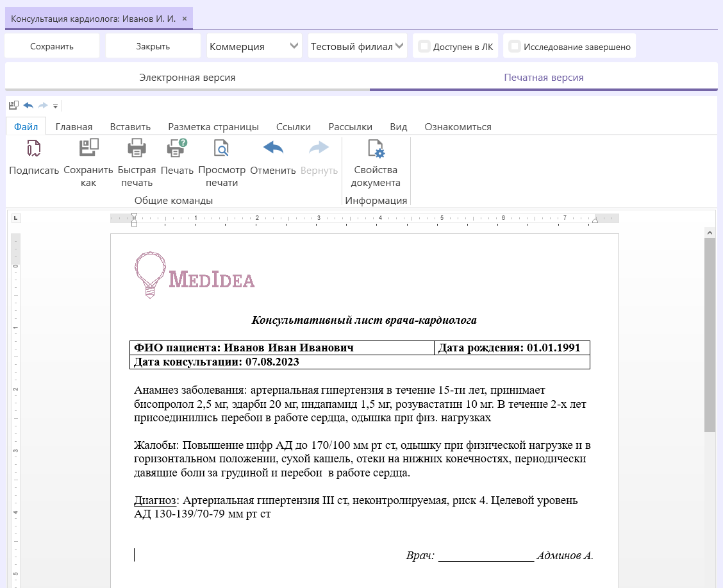The height and width of the screenshot is (588, 723).
Task: Close the Консультация кардиолога tab
Action: click(185, 19)
